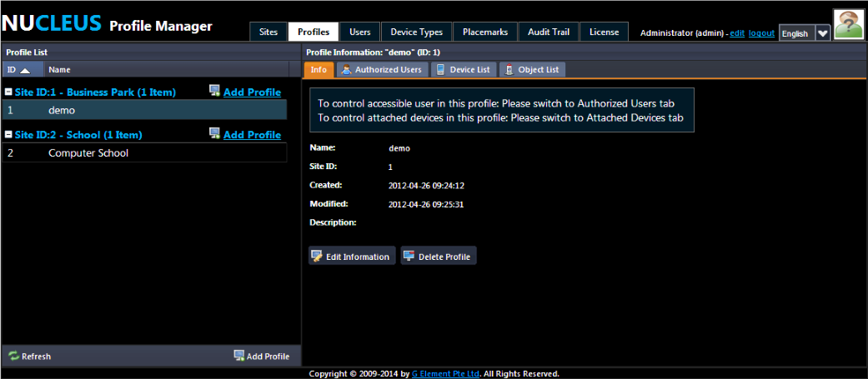Click the Object List icon
This screenshot has width=868, height=379.
click(x=509, y=70)
